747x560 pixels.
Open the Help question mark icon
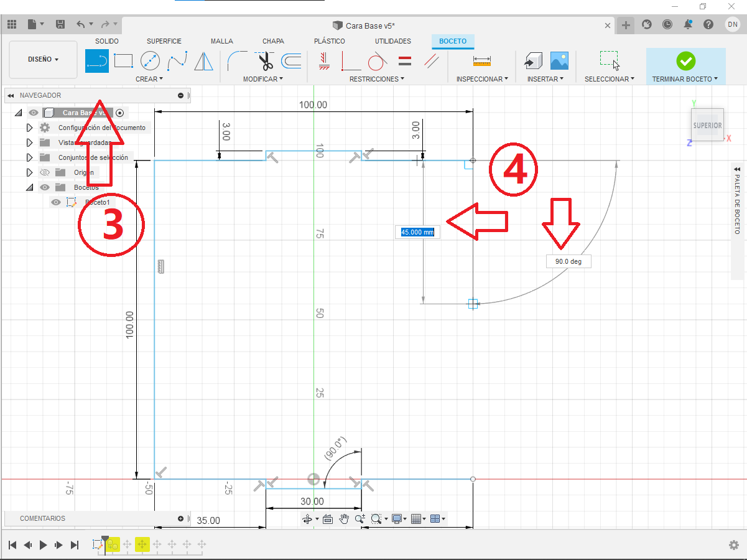(708, 24)
